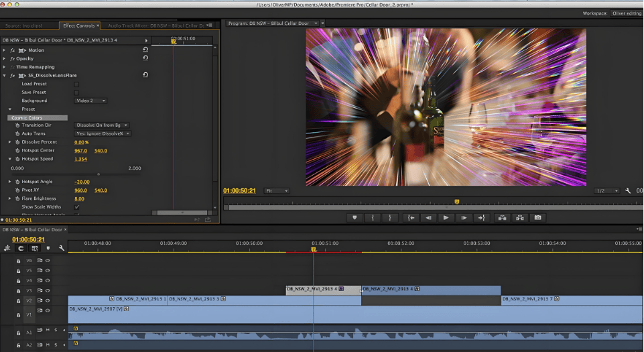Image resolution: width=644 pixels, height=352 pixels.
Task: Uncheck the Show Scale Widths checkbox
Action: pos(76,207)
